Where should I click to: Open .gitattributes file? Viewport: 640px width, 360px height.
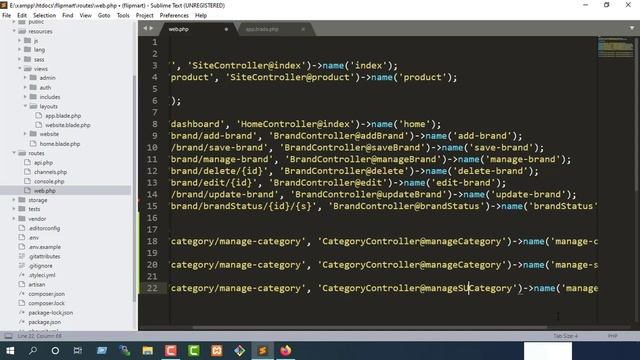(44, 256)
